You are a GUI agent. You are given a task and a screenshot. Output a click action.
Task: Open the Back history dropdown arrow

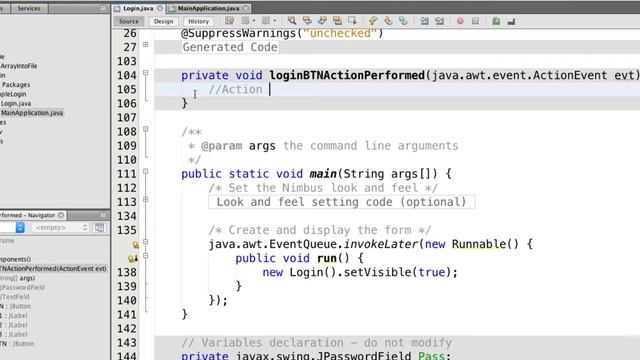(x=253, y=21)
